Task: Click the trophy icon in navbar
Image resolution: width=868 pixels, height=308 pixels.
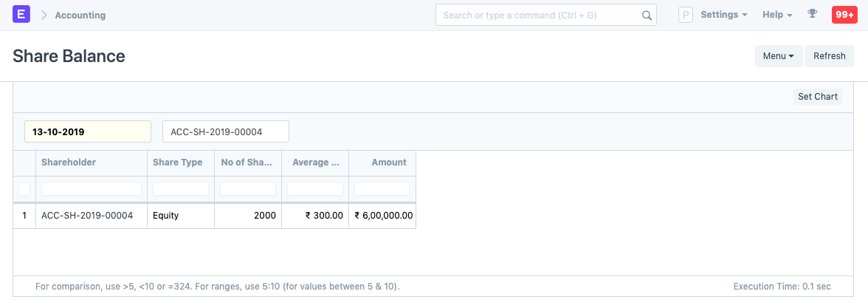Action: pyautogui.click(x=813, y=14)
